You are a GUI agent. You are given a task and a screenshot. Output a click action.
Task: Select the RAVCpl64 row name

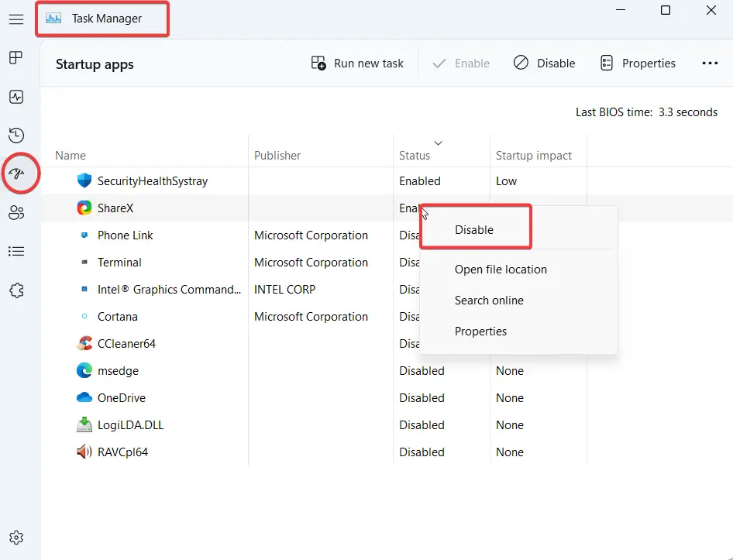tap(122, 452)
